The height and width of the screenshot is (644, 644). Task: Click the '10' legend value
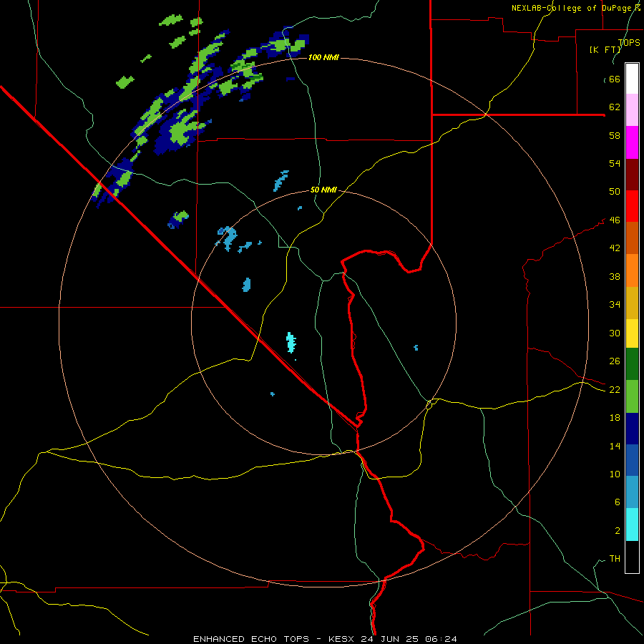pyautogui.click(x=615, y=474)
